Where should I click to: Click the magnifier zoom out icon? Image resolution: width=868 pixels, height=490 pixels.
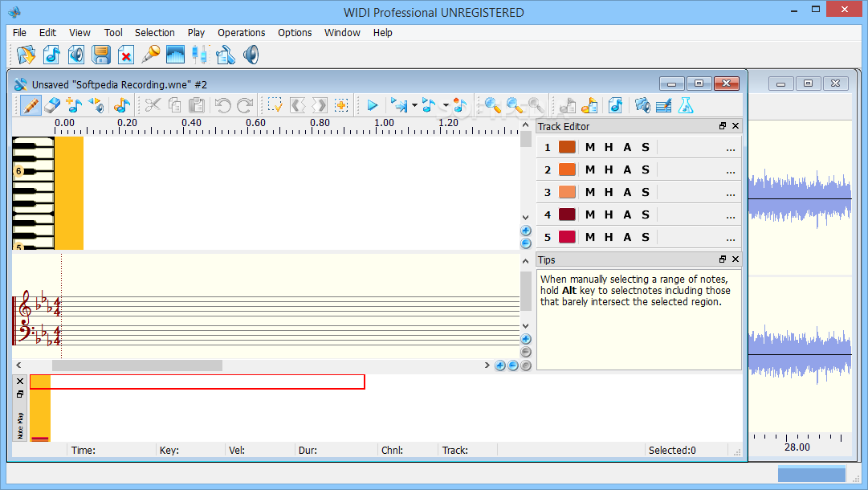click(x=514, y=105)
